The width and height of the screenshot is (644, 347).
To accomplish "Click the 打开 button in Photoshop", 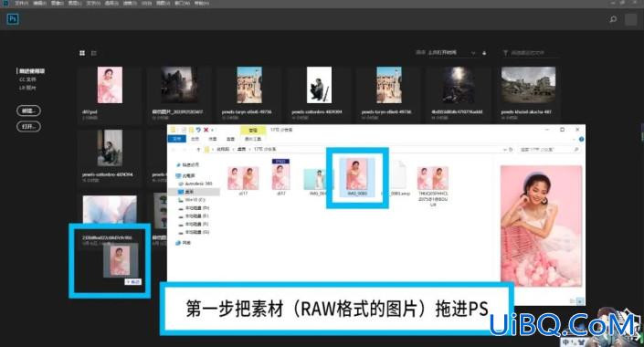I will click(28, 127).
